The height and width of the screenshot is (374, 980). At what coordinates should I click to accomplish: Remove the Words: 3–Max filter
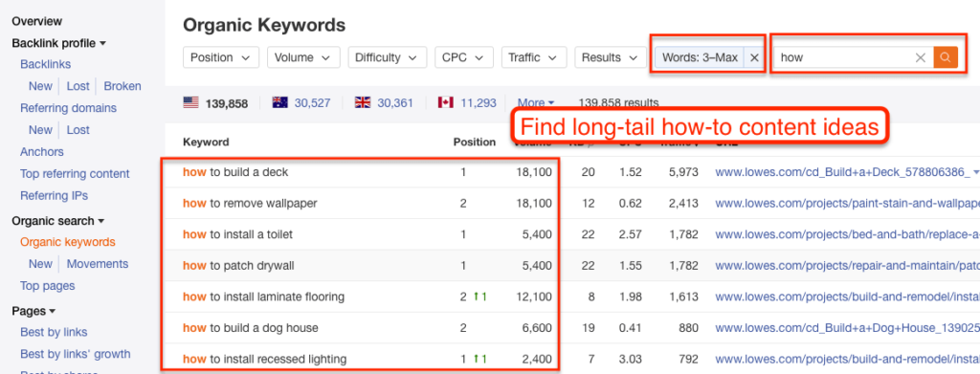tap(754, 57)
